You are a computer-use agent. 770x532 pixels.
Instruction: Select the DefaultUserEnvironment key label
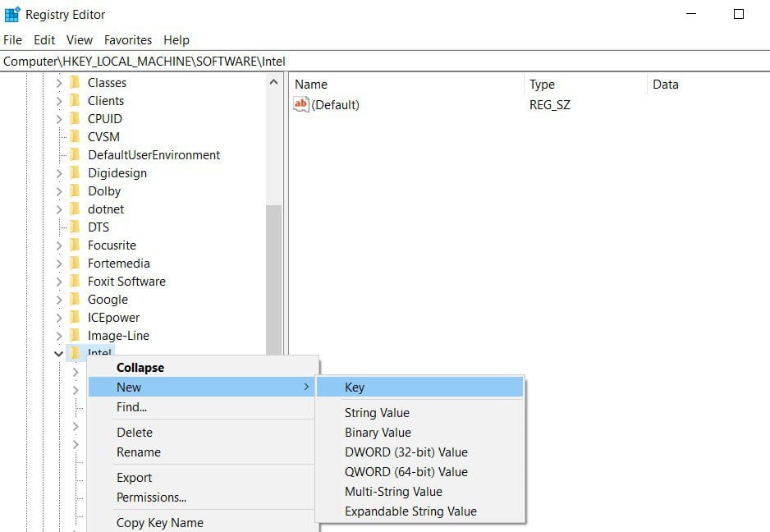[x=154, y=154]
